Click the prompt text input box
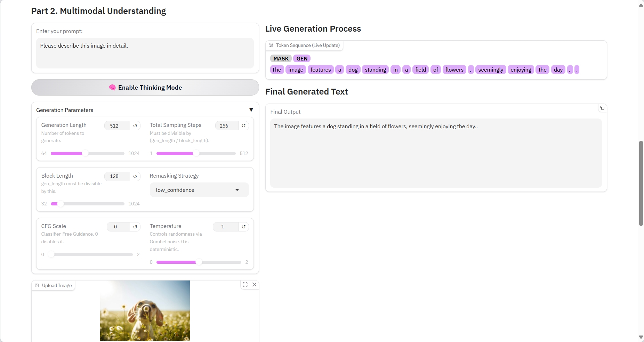Screen dimensions: 644x342 pyautogui.click(x=145, y=53)
